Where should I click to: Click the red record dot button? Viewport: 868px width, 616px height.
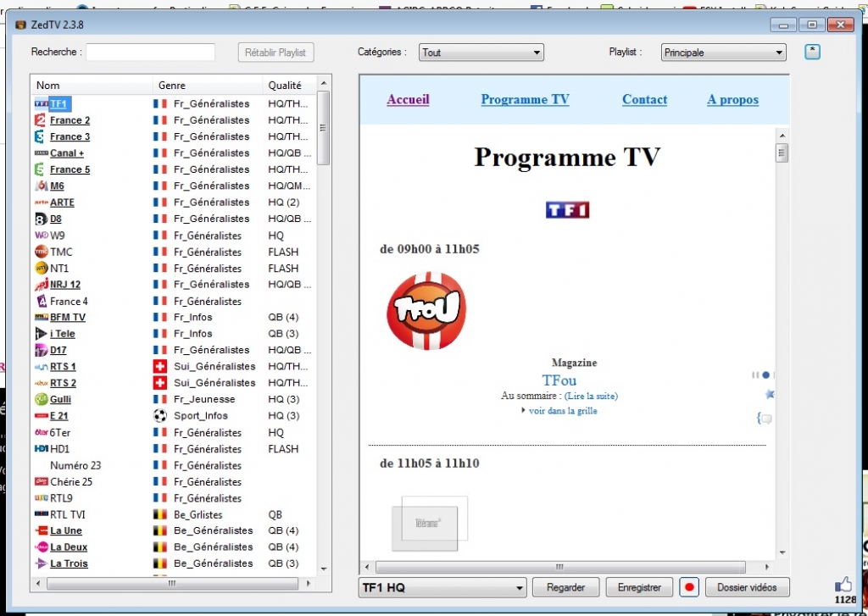click(689, 587)
